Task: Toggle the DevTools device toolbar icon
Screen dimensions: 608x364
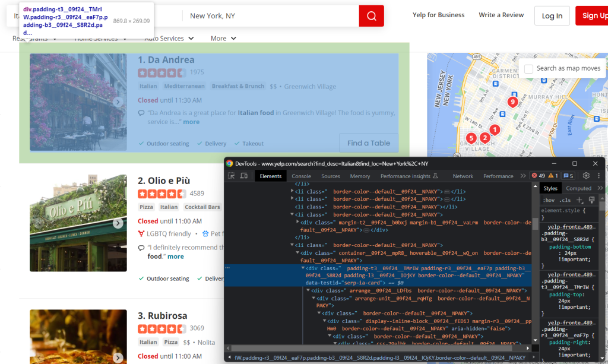Action: pyautogui.click(x=243, y=176)
